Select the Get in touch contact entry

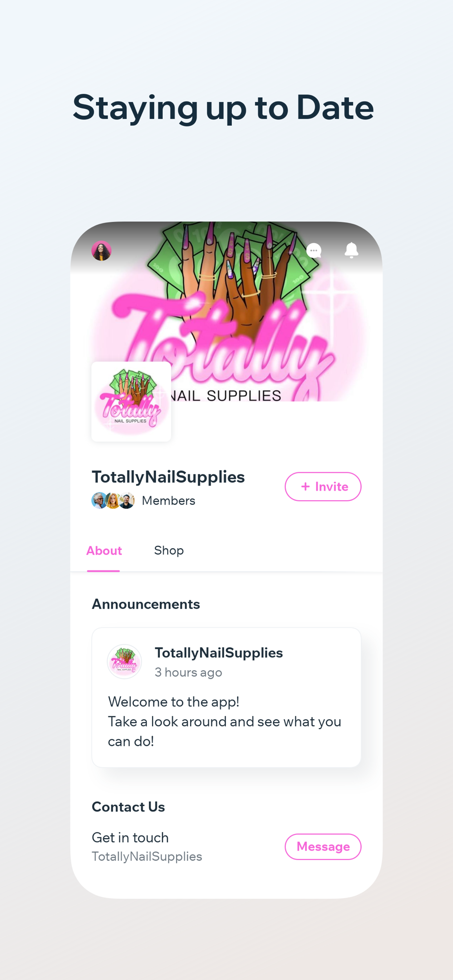[147, 847]
